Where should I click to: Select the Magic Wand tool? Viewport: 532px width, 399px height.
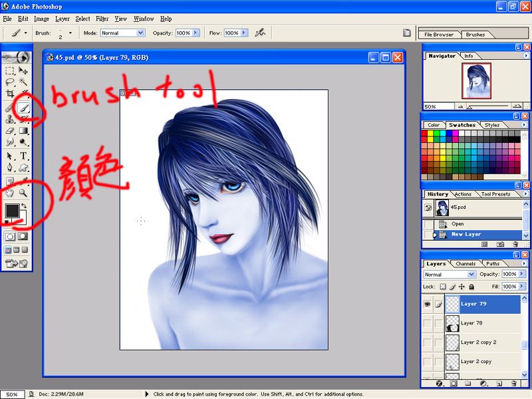[x=23, y=82]
